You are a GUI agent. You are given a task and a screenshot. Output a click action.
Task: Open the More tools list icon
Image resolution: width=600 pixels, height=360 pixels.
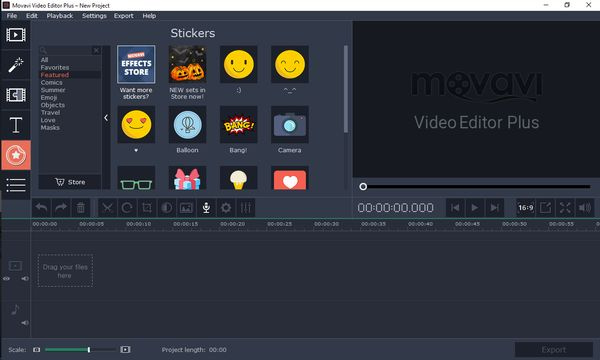pyautogui.click(x=16, y=185)
